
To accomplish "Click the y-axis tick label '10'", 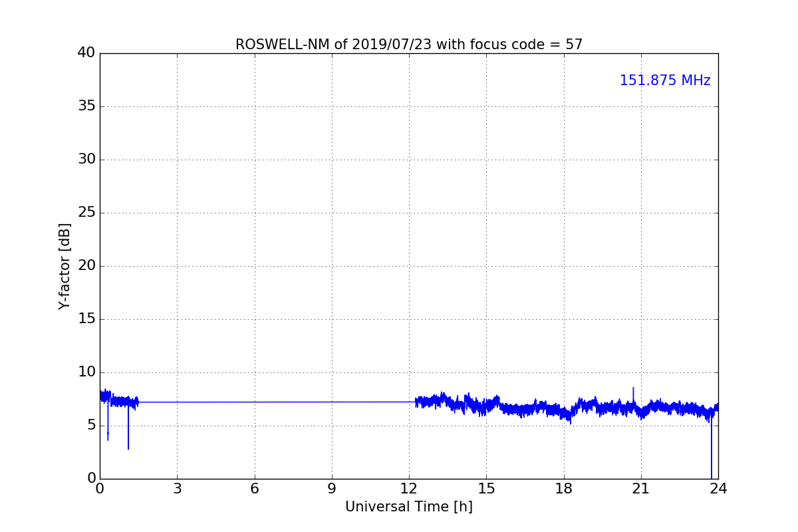I will tap(86, 372).
